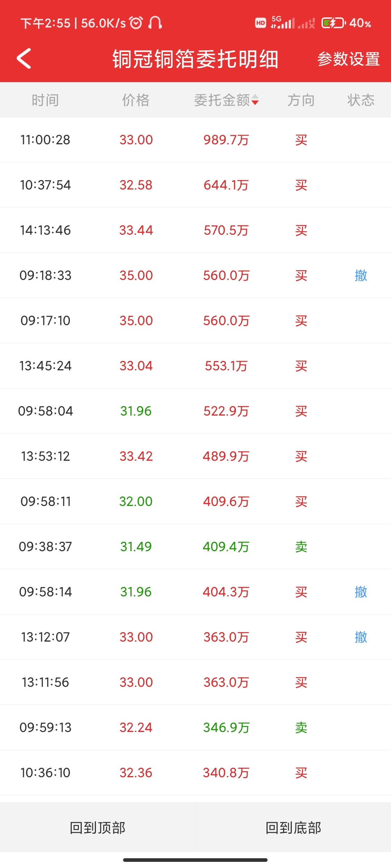Tap 撤 status on 13:12:07 row
This screenshot has width=391, height=868.
point(361,637)
